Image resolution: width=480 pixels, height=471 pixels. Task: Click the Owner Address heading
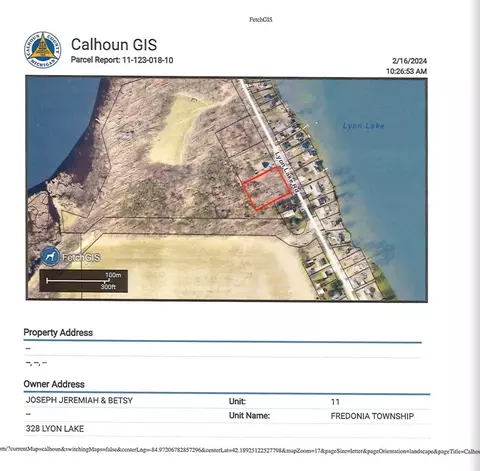point(54,384)
